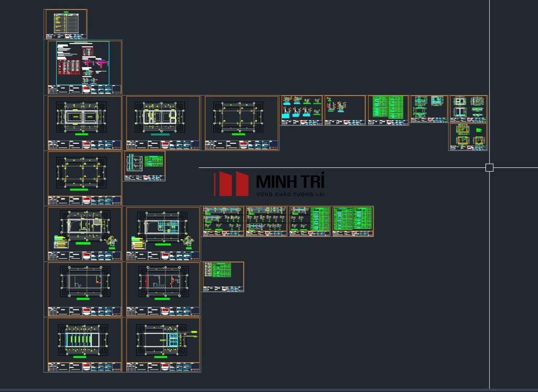This screenshot has width=538, height=392.
Task: Select the sheet with four white framed details
Action: point(468,109)
